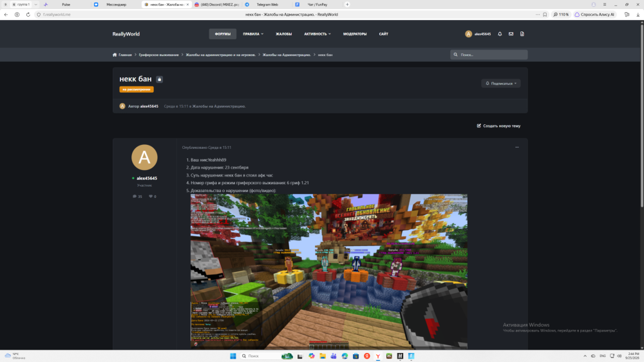Click the Yandex Browser taskbar icon
This screenshot has height=362, width=644.
[x=378, y=356]
